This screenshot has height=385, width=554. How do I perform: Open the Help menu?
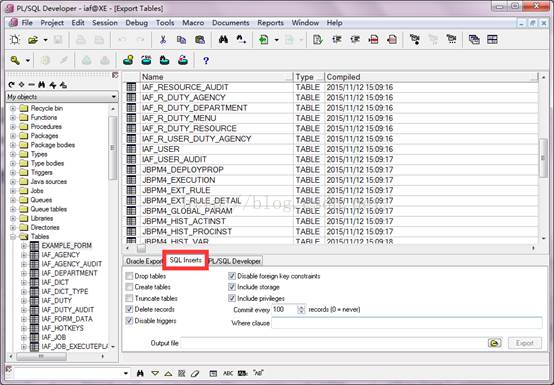pyautogui.click(x=334, y=23)
